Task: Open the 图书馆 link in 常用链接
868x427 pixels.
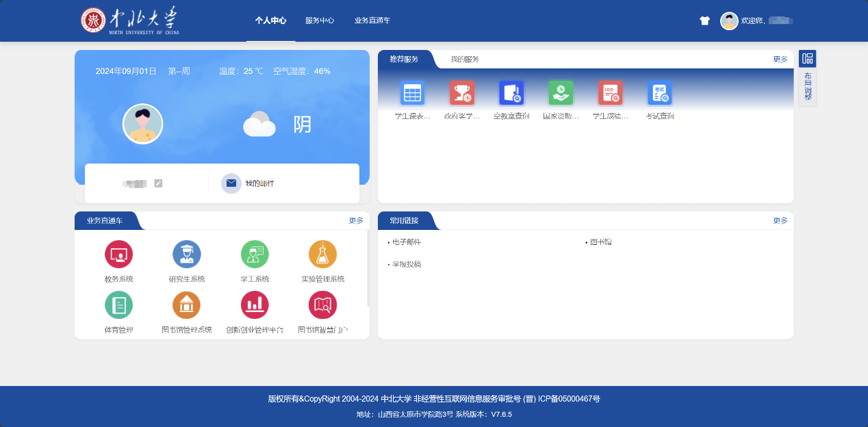Action: pyautogui.click(x=600, y=242)
